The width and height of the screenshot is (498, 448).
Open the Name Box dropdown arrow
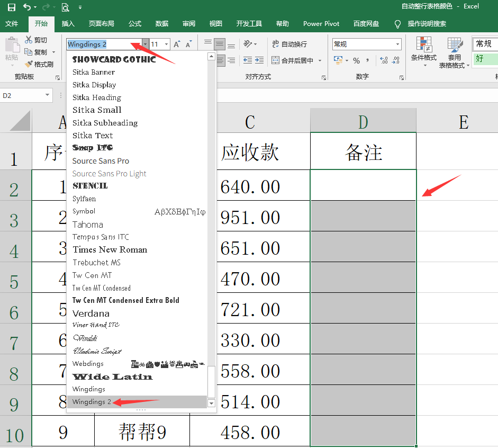[47, 95]
